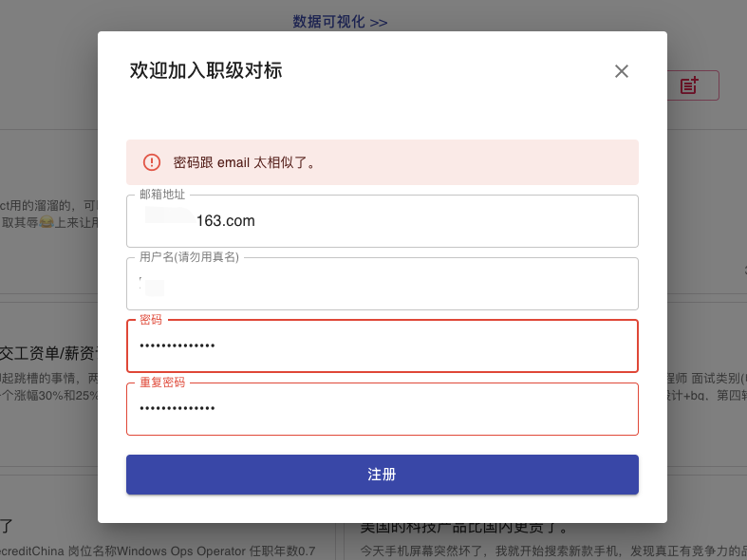Focus the 重复密码 confirm password field
Screen dimensions: 747x560
pyautogui.click(x=382, y=408)
